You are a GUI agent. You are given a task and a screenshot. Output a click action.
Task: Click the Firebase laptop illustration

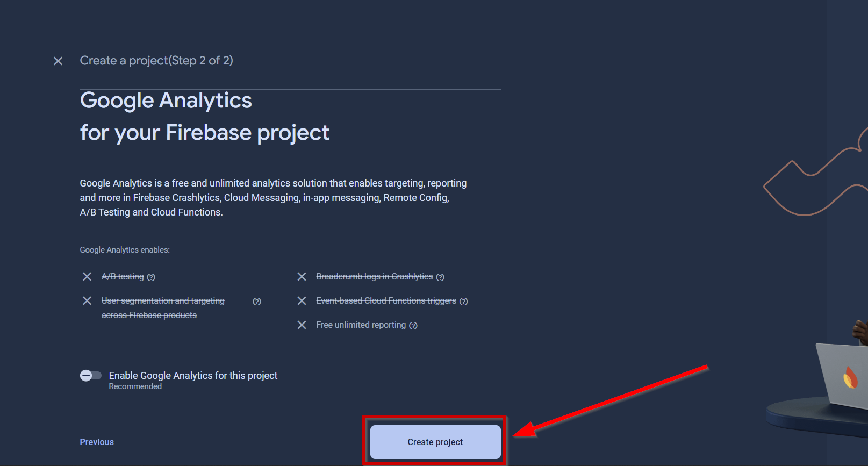[x=842, y=376]
